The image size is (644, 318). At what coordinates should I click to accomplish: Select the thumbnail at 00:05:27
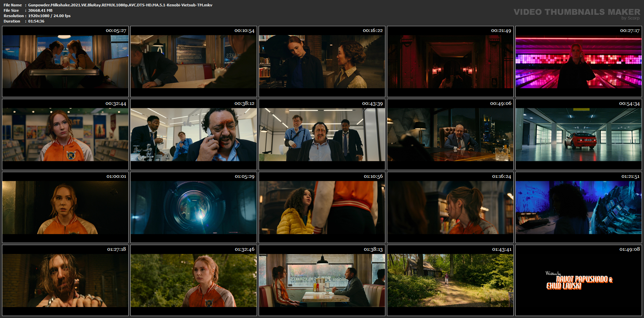(65, 62)
